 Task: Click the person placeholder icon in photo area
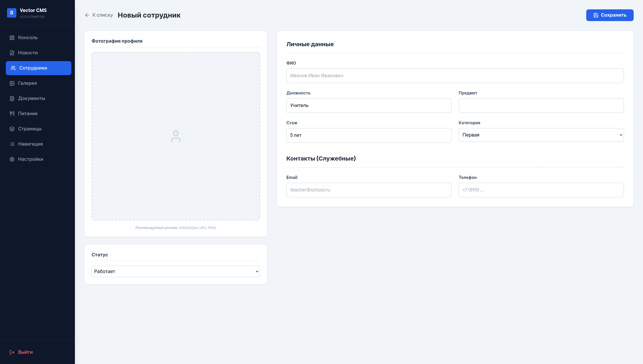point(176,136)
